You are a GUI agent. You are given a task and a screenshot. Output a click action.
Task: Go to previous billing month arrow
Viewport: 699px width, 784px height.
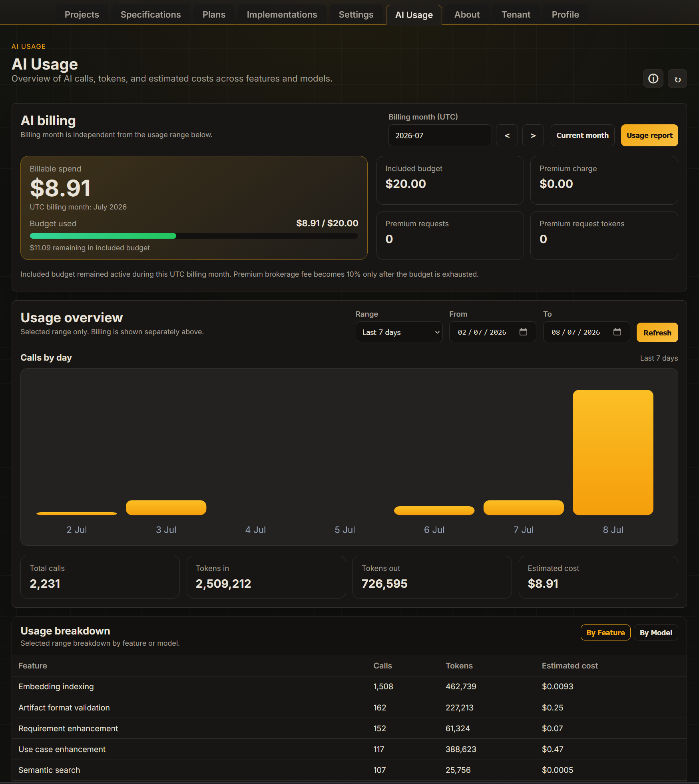pyautogui.click(x=507, y=136)
